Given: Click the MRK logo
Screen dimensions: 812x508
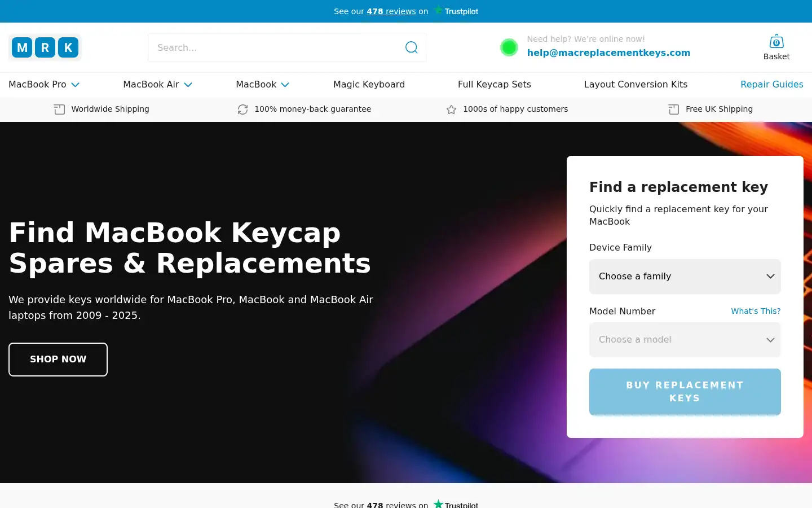Looking at the screenshot, I should pos(45,47).
